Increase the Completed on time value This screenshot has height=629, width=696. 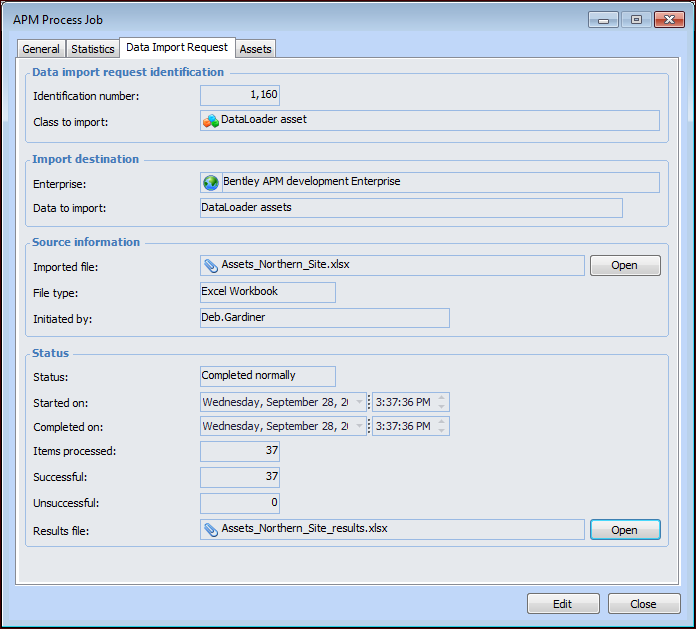(x=441, y=422)
